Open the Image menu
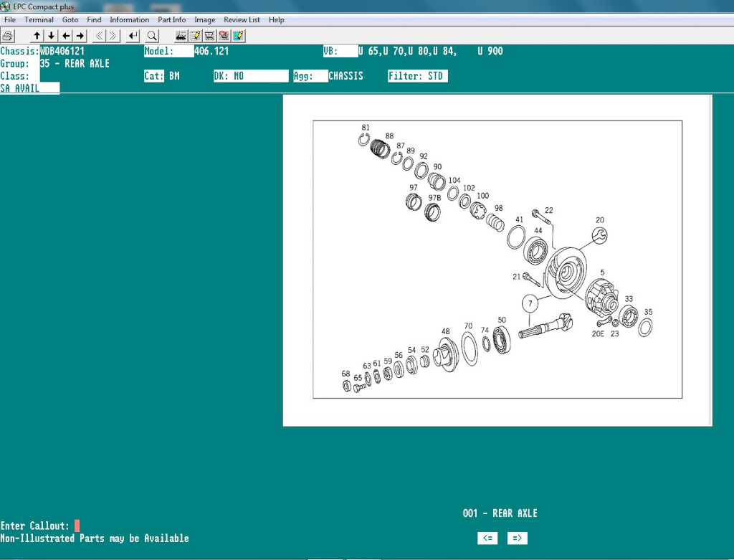The height and width of the screenshot is (560, 734). click(x=204, y=19)
